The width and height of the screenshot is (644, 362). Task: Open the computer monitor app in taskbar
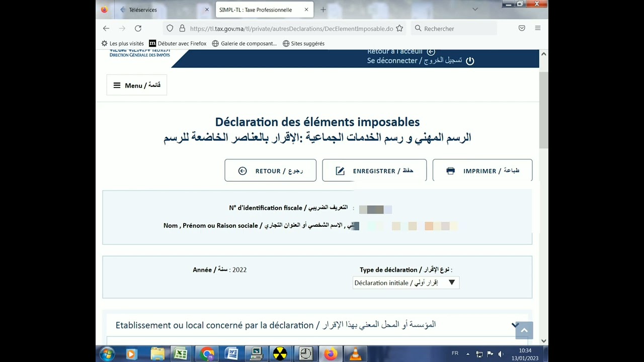tap(256, 354)
